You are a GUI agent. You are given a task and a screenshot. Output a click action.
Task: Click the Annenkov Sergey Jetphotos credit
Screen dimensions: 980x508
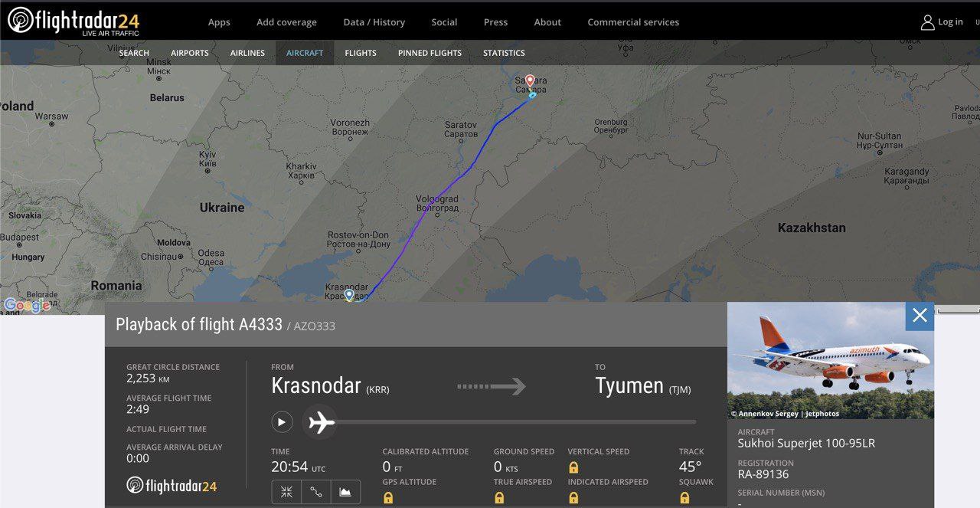point(785,414)
